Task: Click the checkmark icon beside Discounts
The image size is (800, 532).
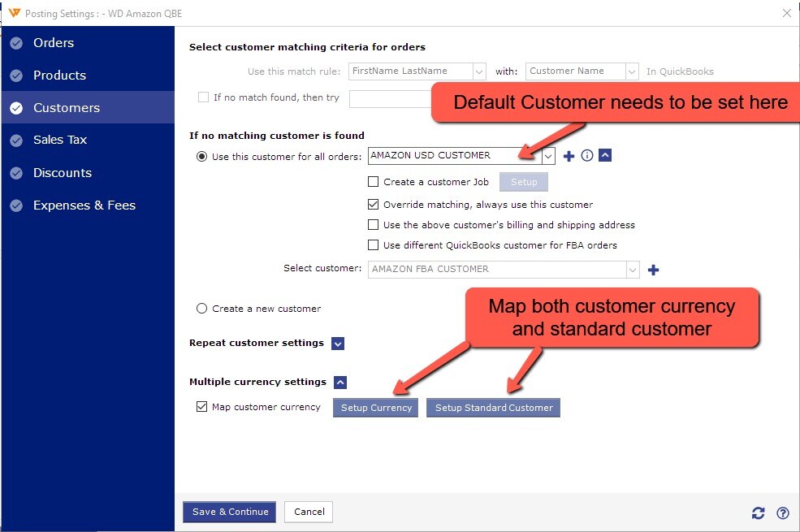Action: pyautogui.click(x=16, y=173)
